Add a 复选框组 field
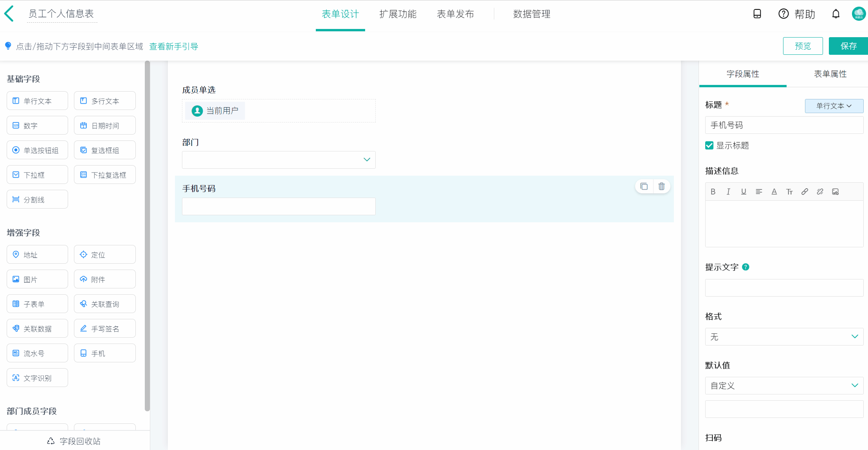The height and width of the screenshot is (450, 868). point(104,150)
